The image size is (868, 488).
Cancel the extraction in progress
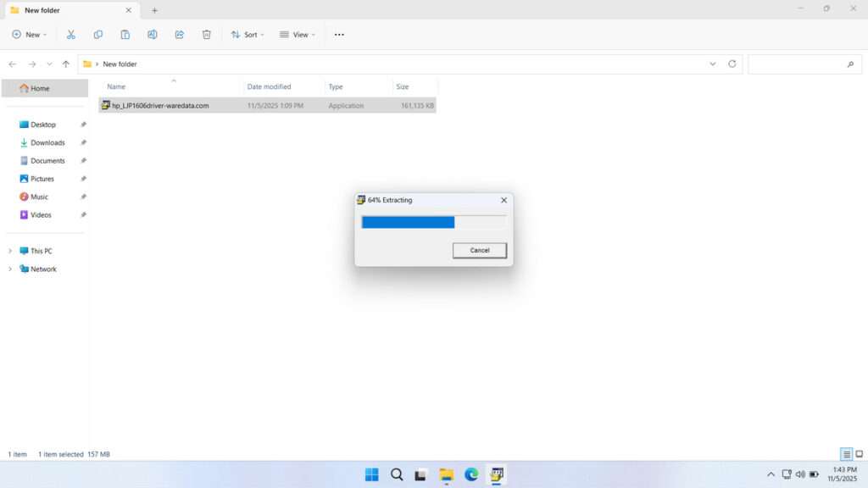tap(479, 250)
